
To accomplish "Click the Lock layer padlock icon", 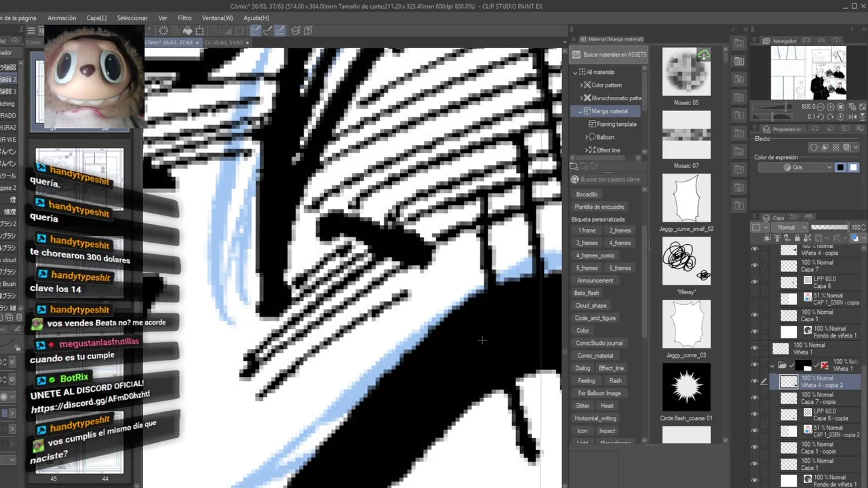I will [x=797, y=238].
